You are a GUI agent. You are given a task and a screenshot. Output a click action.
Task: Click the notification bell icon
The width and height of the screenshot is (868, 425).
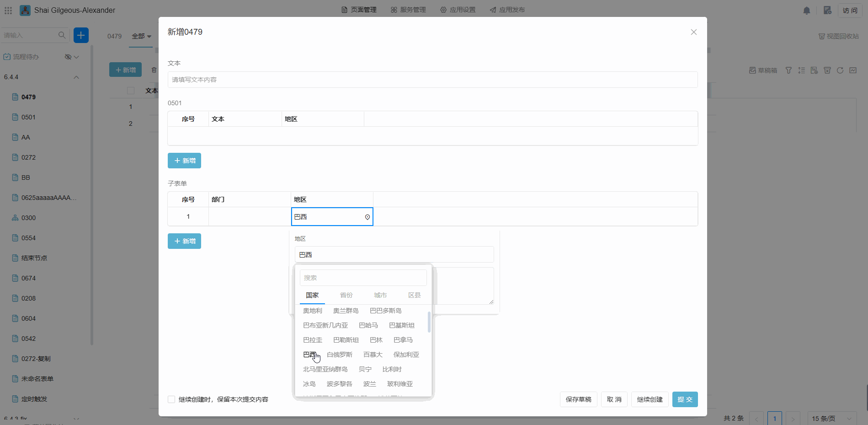pos(807,11)
